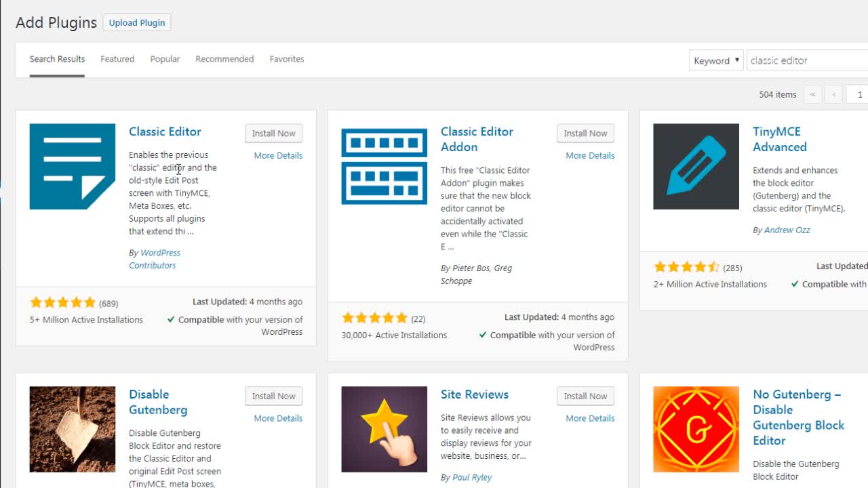The width and height of the screenshot is (868, 488).
Task: Click the (285) ratings count
Action: 732,268
